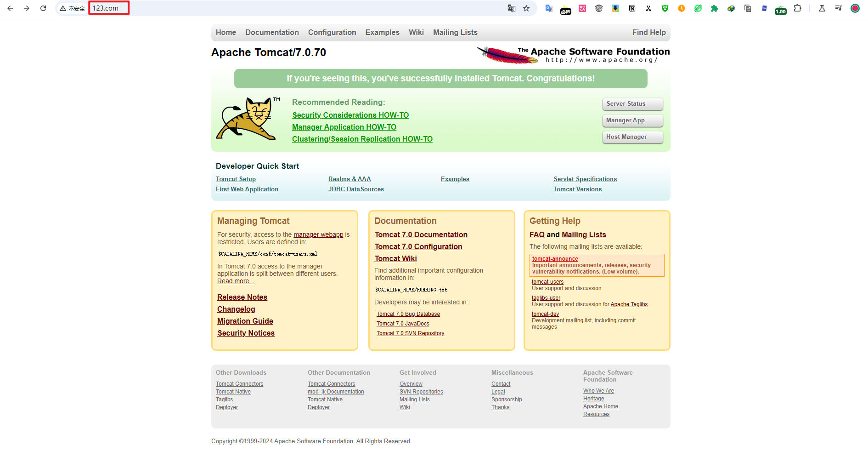Open the JDBC DataSources link
Image resolution: width=868 pixels, height=451 pixels.
coord(356,189)
